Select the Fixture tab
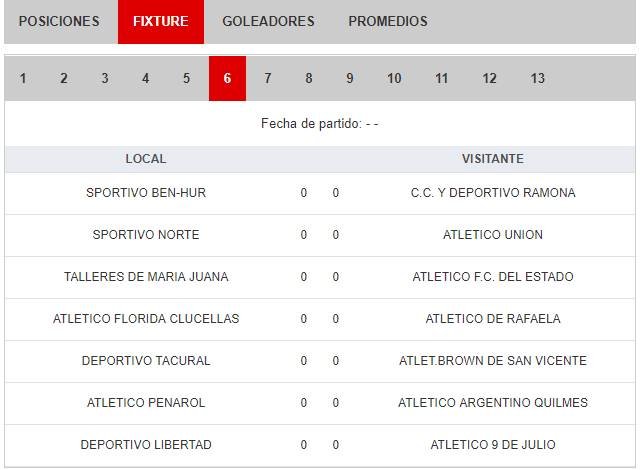The image size is (640, 470). point(160,21)
